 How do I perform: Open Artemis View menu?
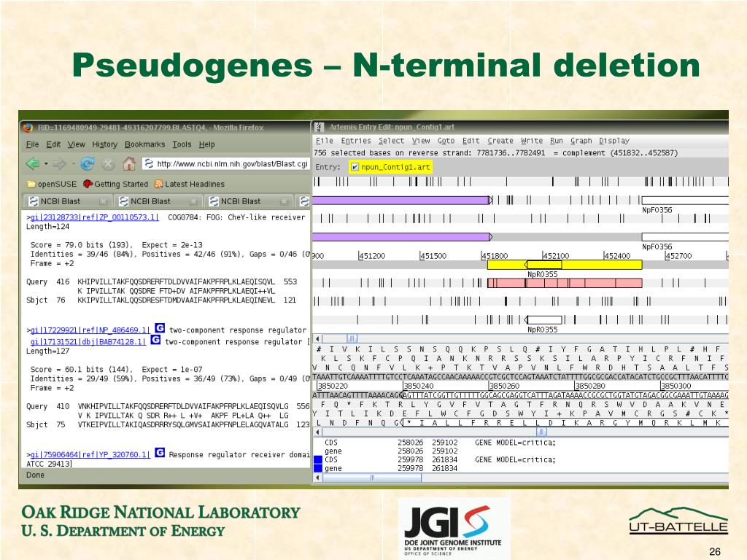coord(421,141)
